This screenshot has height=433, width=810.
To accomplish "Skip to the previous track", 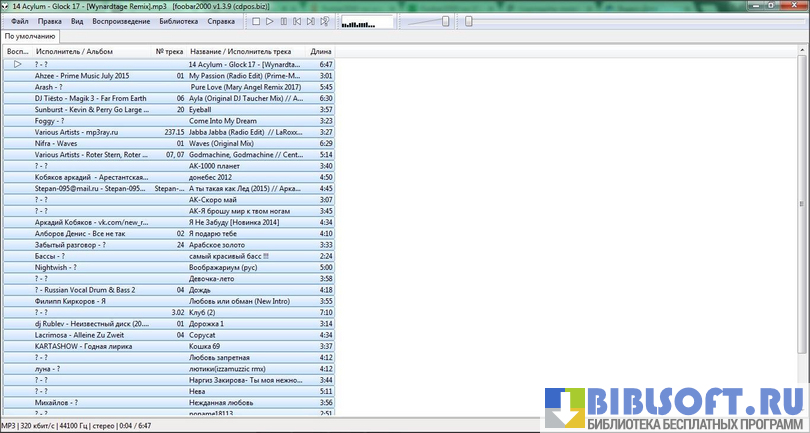I will (298, 21).
